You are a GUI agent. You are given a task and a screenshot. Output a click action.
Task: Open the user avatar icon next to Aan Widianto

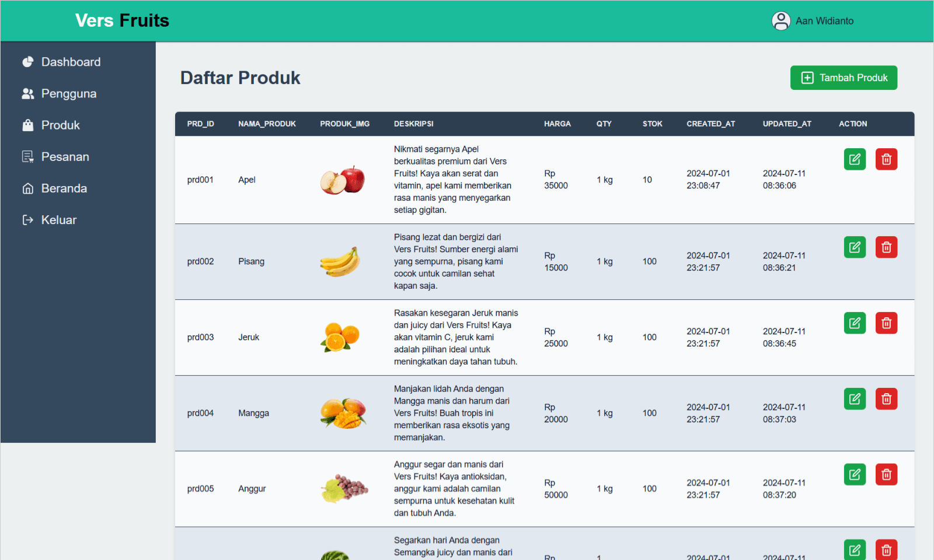click(780, 20)
